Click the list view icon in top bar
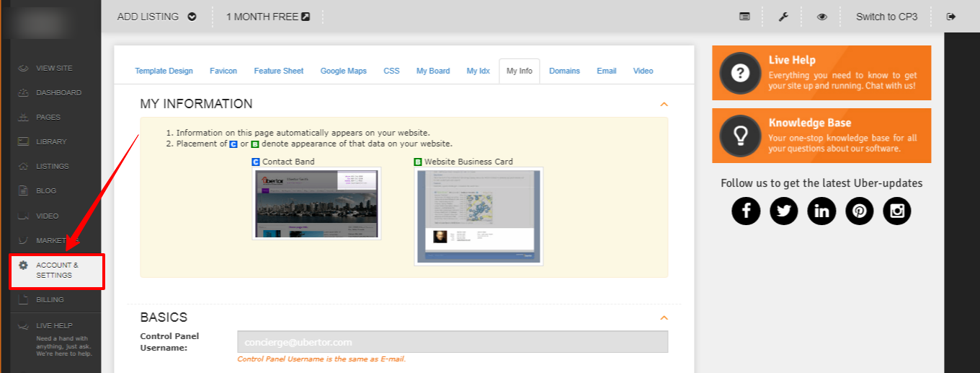This screenshot has height=373, width=980. [x=744, y=17]
